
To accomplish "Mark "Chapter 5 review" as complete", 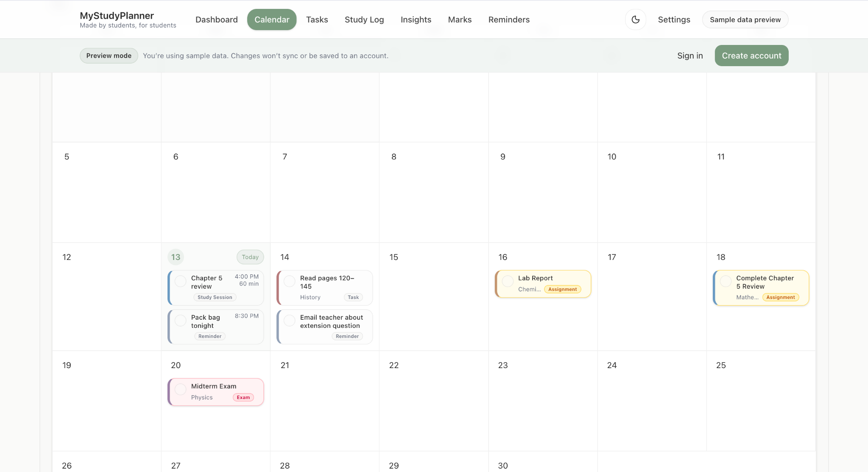I will click(180, 281).
